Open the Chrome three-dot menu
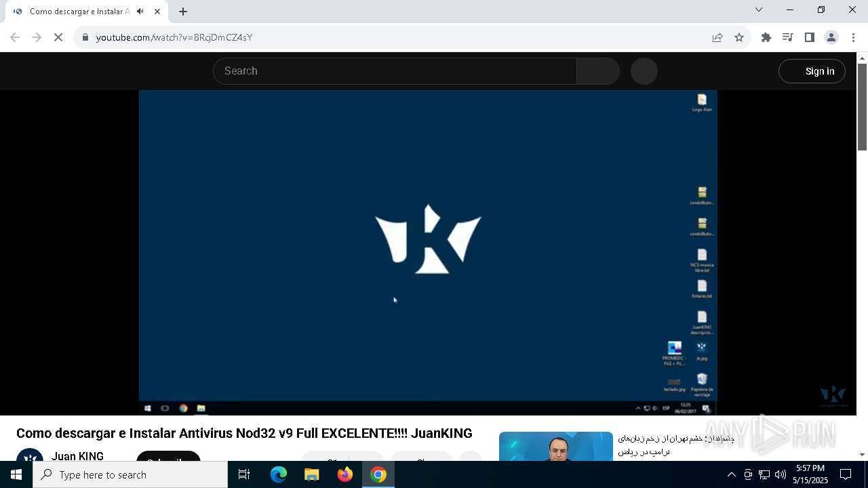Viewport: 868px width, 488px height. pyautogui.click(x=854, y=37)
